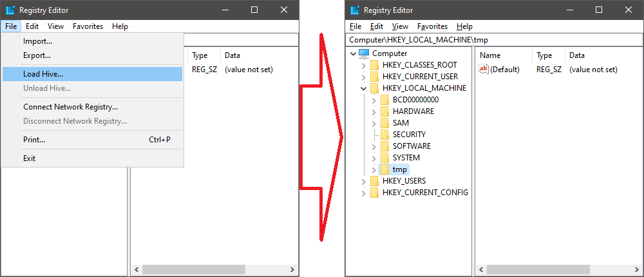Collapse the Computer root node
The image size is (644, 277).
coord(353,53)
